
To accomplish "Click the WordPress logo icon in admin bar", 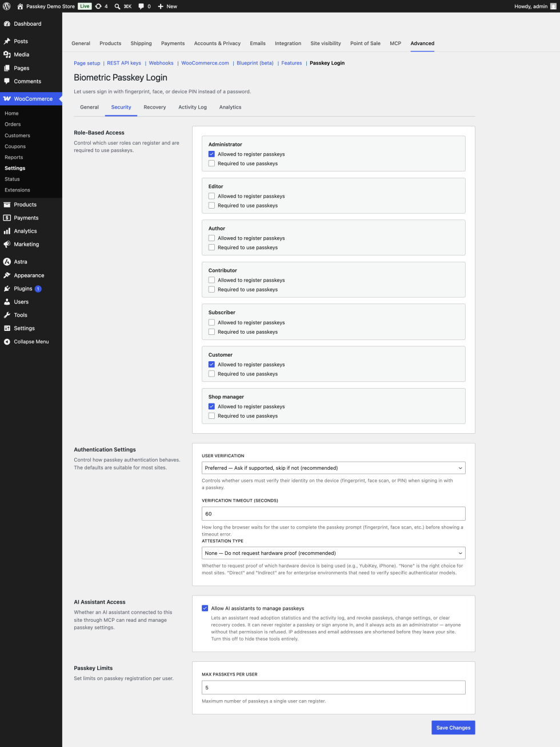I will point(7,6).
